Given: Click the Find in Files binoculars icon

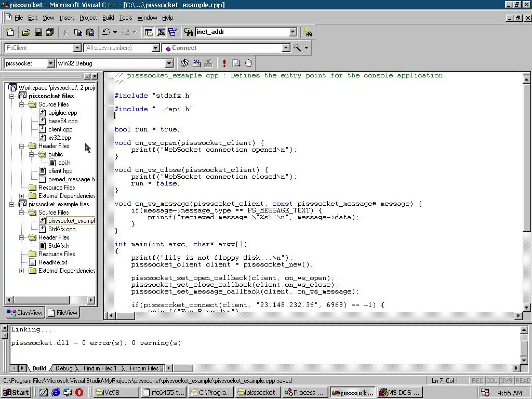Looking at the screenshot, I should click(x=188, y=32).
